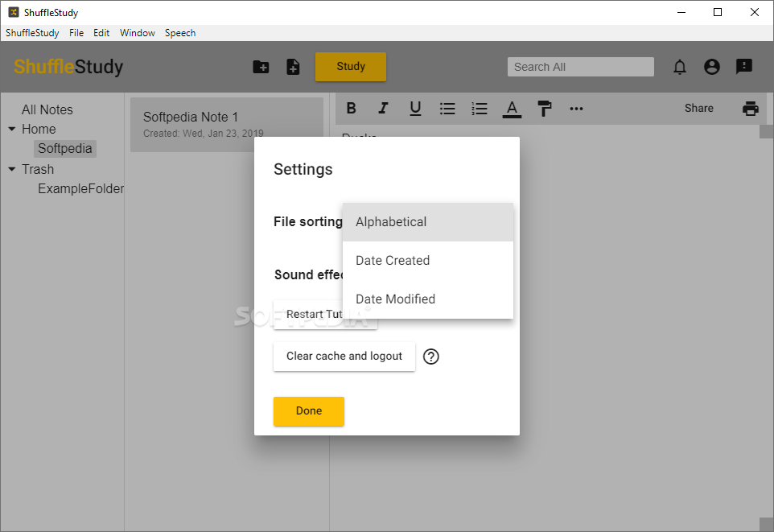Viewport: 774px width, 532px height.
Task: Select Alphabetical sorting option
Action: click(x=428, y=222)
